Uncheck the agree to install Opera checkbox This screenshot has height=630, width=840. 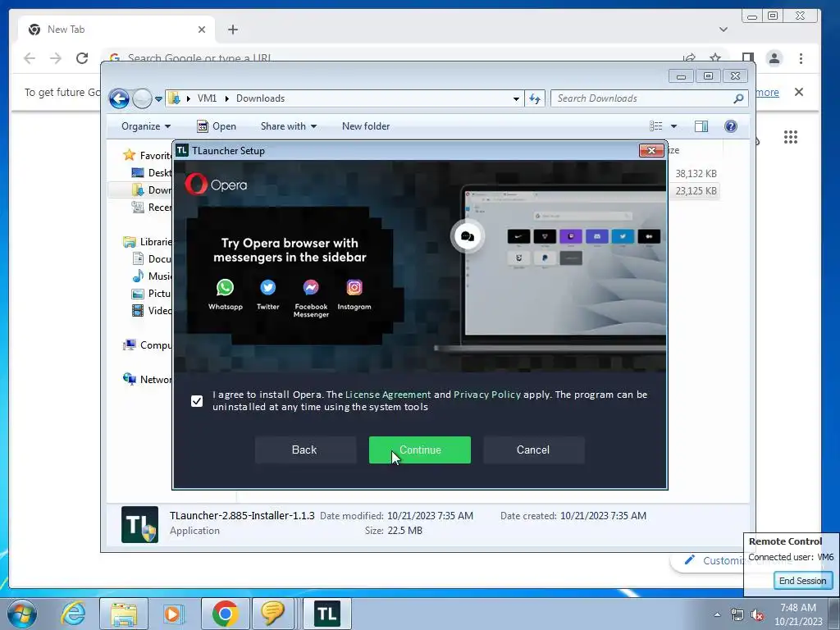pos(197,400)
